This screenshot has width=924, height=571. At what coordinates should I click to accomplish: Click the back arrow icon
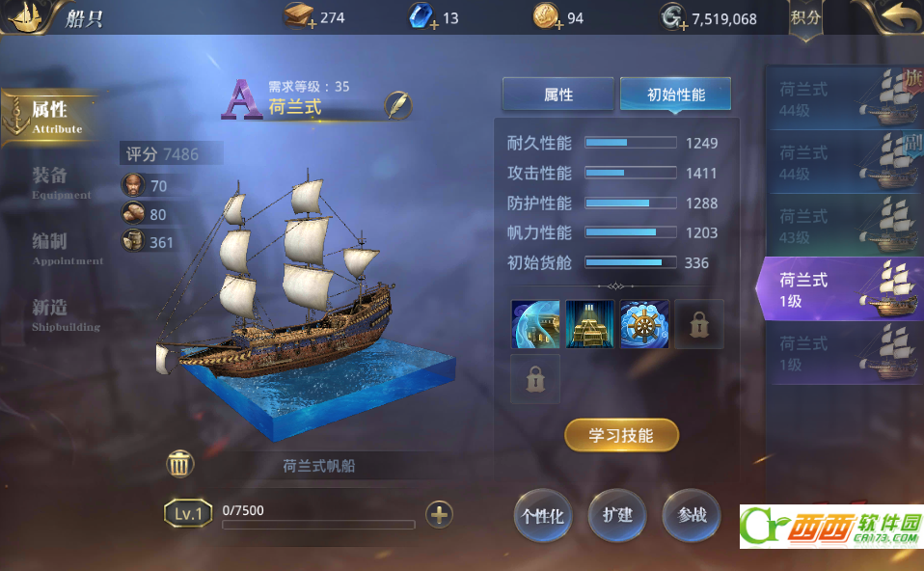click(x=899, y=16)
